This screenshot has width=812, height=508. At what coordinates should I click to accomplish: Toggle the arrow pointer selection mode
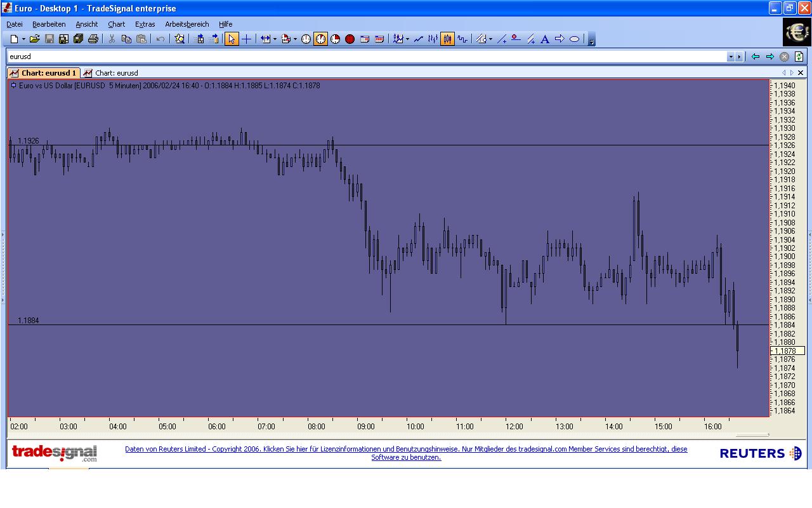click(232, 39)
